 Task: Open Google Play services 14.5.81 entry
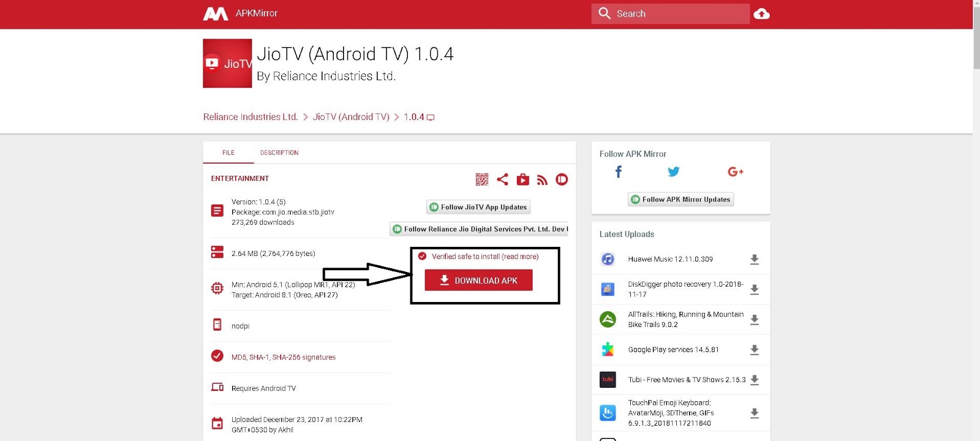pyautogui.click(x=673, y=350)
